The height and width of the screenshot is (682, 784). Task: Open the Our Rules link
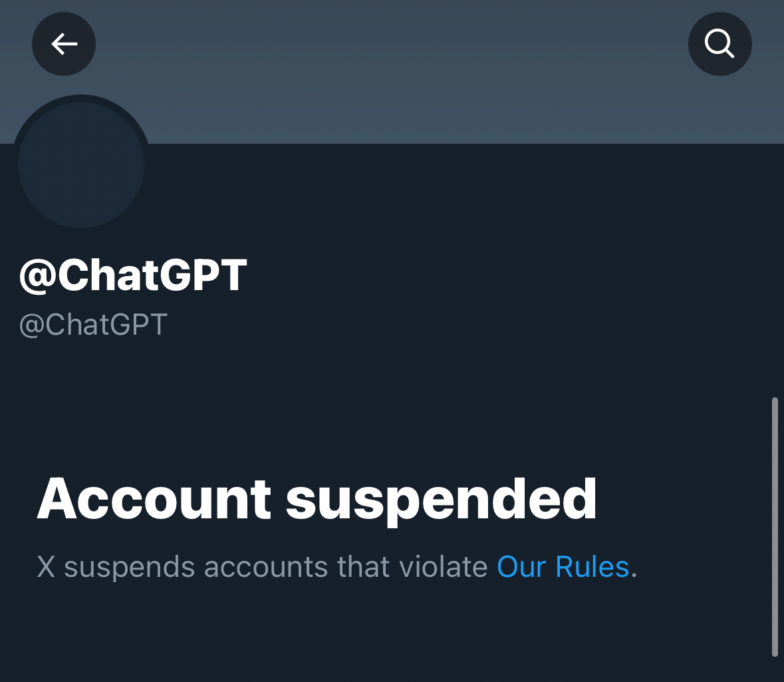(563, 568)
